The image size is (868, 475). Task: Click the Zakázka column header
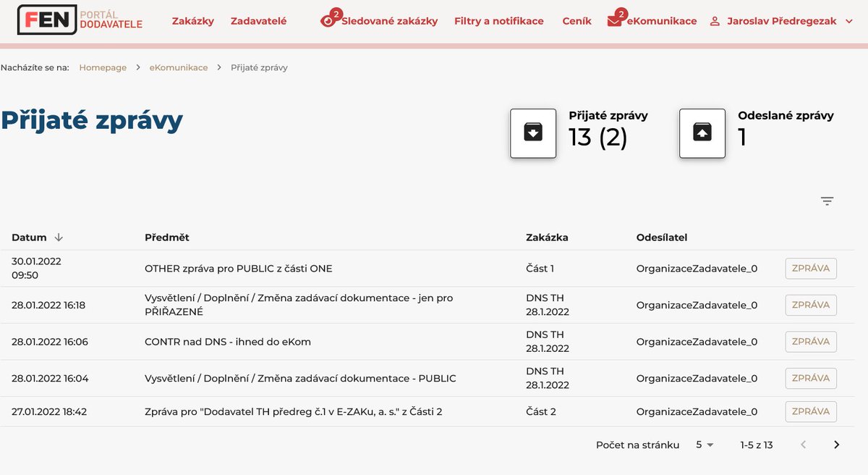(547, 237)
